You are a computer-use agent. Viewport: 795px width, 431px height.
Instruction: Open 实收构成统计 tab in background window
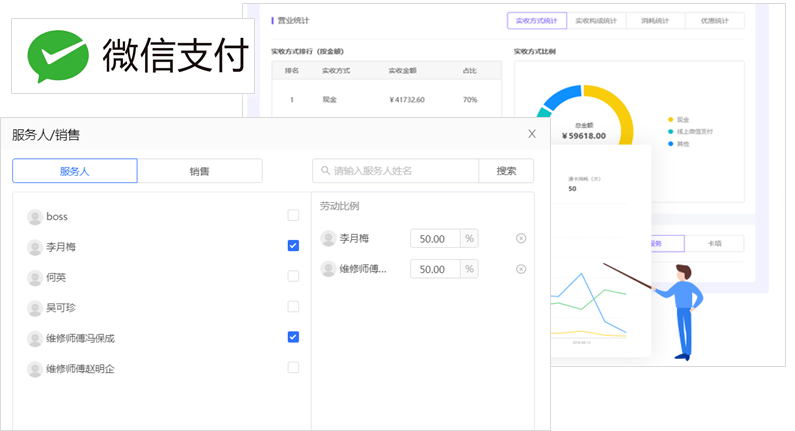pyautogui.click(x=596, y=21)
